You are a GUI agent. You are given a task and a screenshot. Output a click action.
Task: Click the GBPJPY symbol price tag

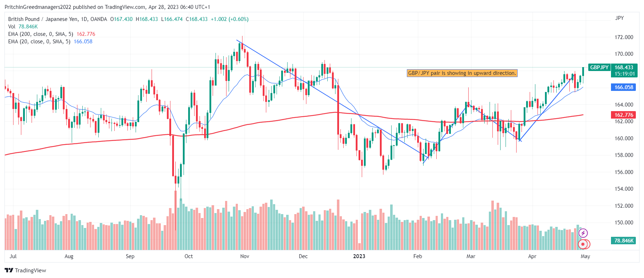point(599,67)
